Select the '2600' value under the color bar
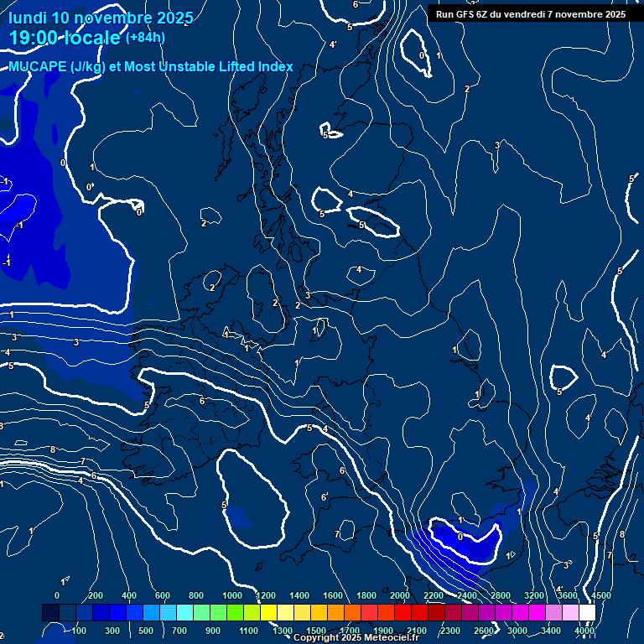The image size is (644, 644). pyautogui.click(x=484, y=631)
